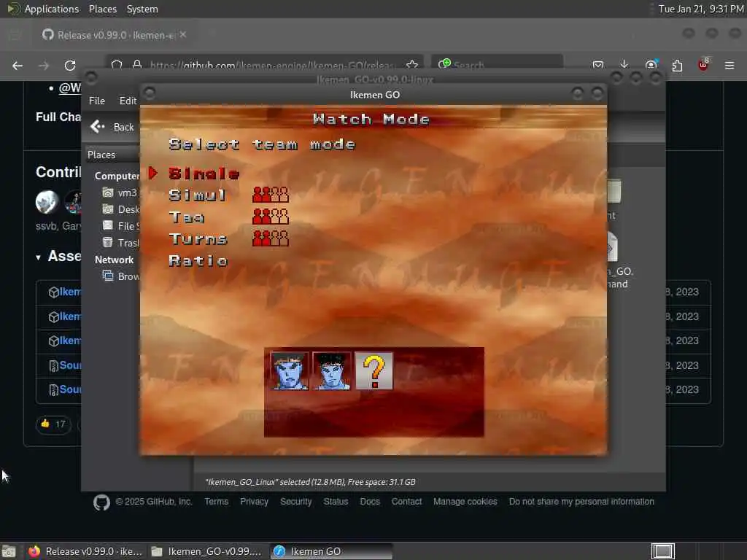Select the random question mark character
The height and width of the screenshot is (560, 747).
(374, 371)
